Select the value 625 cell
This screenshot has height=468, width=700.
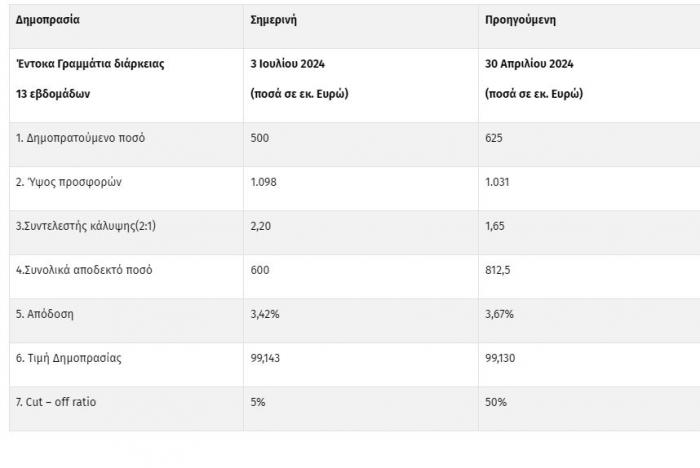pos(493,138)
